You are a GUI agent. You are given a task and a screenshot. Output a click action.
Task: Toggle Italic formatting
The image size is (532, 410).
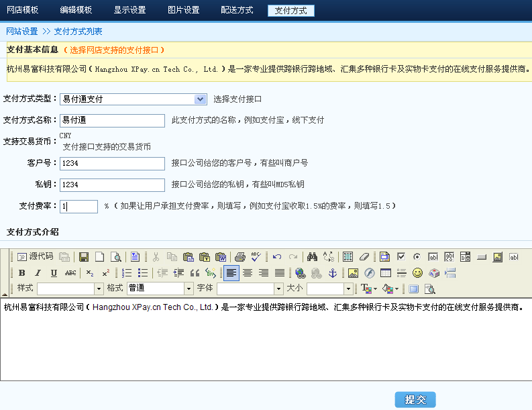tap(38, 273)
